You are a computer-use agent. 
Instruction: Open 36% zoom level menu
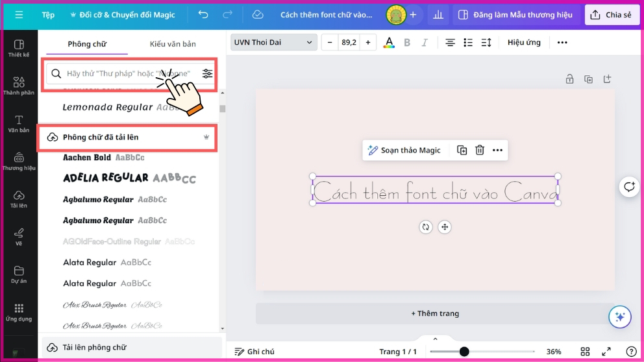click(554, 352)
